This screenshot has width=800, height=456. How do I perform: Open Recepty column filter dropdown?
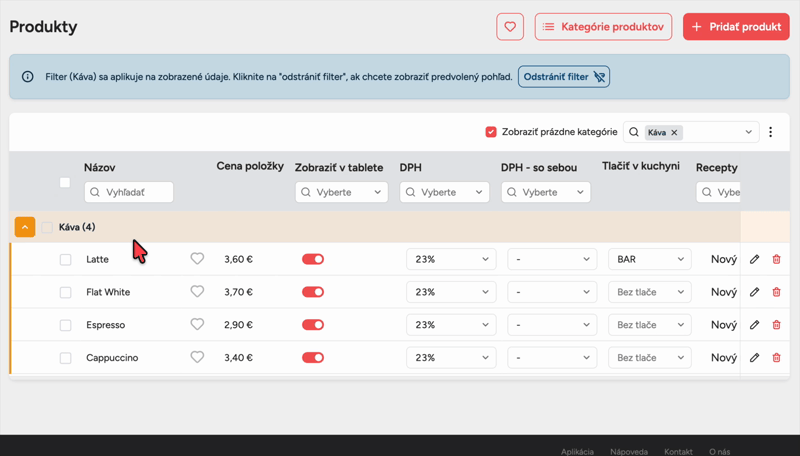click(x=718, y=192)
